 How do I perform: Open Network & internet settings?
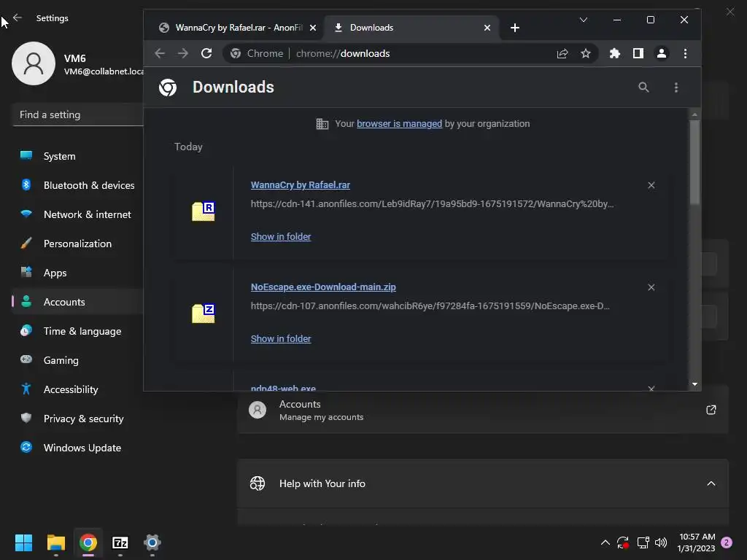point(77,214)
